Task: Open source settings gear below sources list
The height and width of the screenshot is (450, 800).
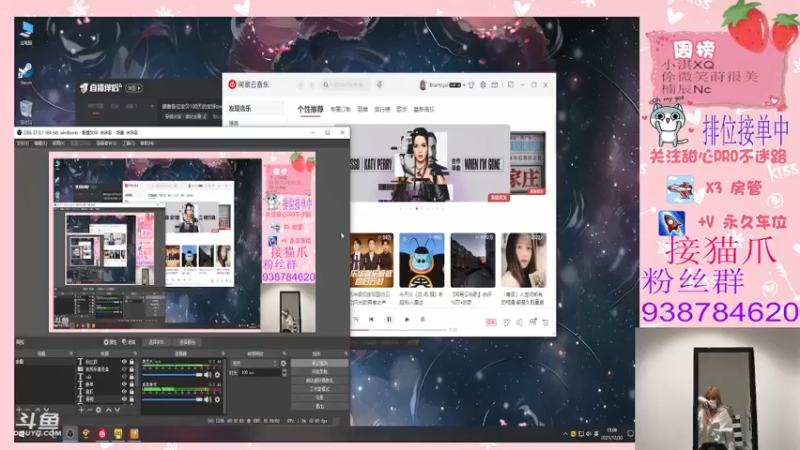Action: [x=98, y=410]
